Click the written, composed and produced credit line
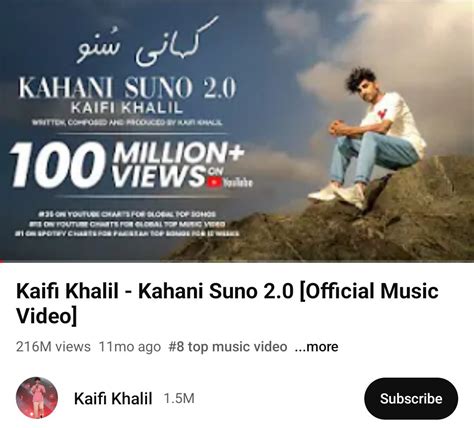Screen dimensions: 474x428 127,123
